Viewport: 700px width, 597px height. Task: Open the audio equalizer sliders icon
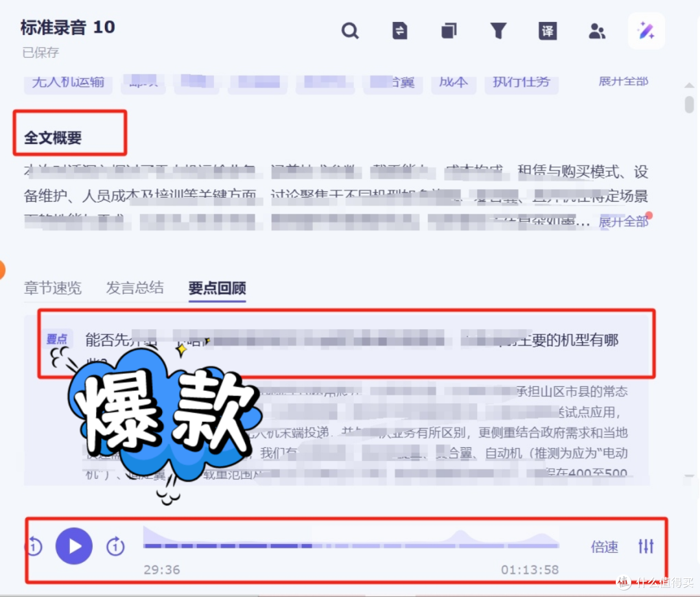click(646, 546)
